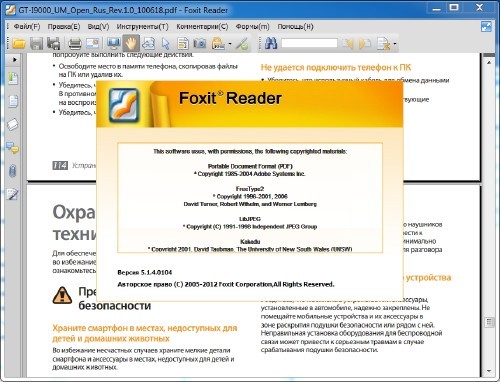Click the monitor full-screen icon
Image resolution: width=500 pixels, height=382 pixels.
pos(113,44)
